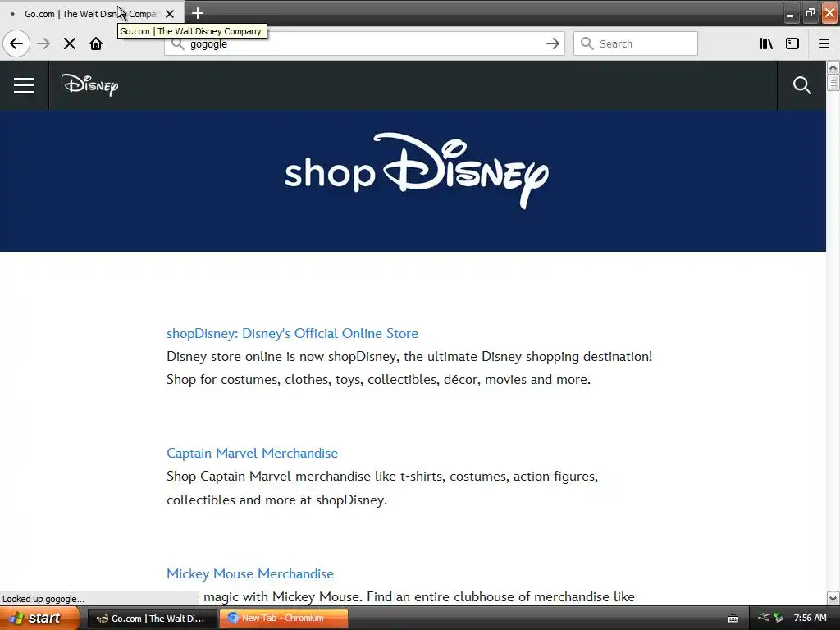Viewport: 840px width, 630px height.
Task: Focus the browser Search box
Action: coord(636,43)
